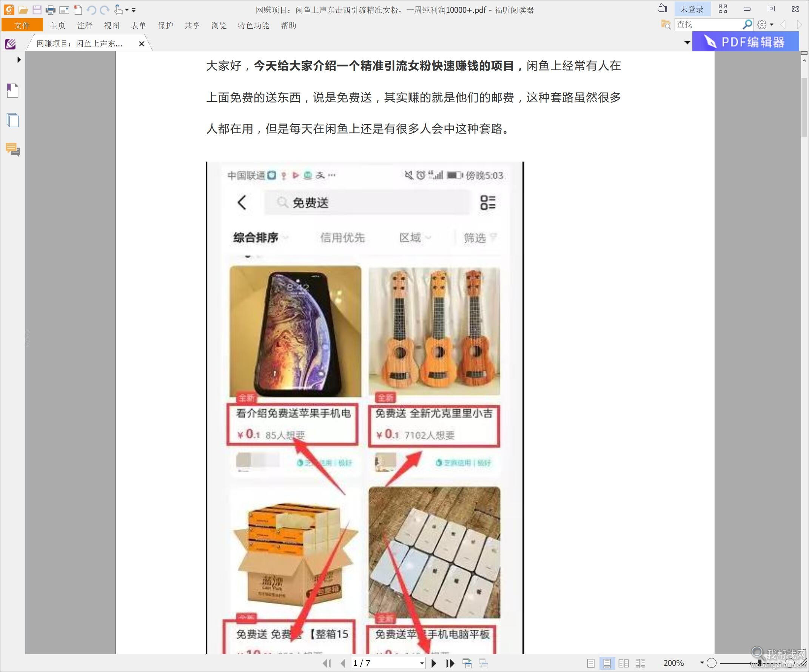The height and width of the screenshot is (672, 809).
Task: Create a new blank PDF
Action: 78,10
